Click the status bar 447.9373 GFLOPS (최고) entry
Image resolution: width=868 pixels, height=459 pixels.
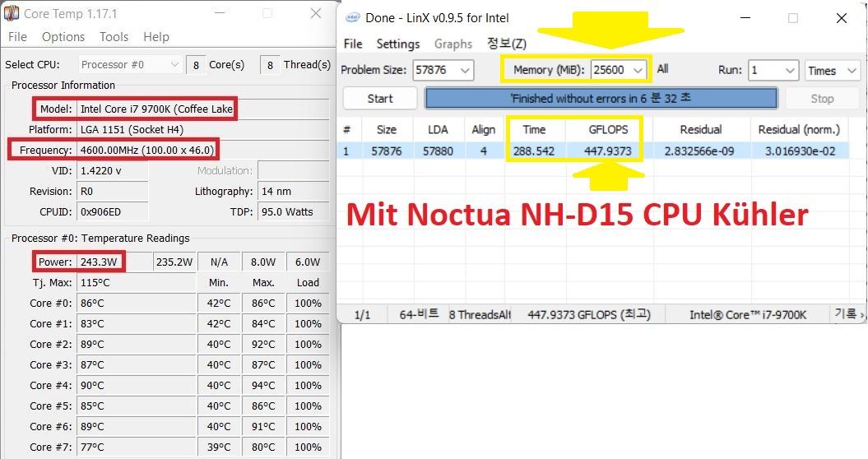point(589,315)
